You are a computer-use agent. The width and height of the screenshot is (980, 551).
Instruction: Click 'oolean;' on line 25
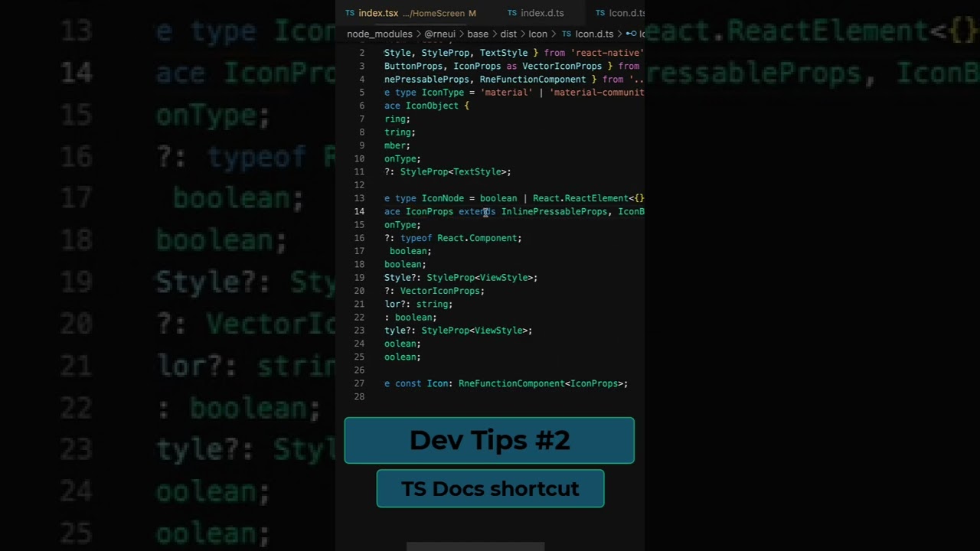[x=403, y=357]
